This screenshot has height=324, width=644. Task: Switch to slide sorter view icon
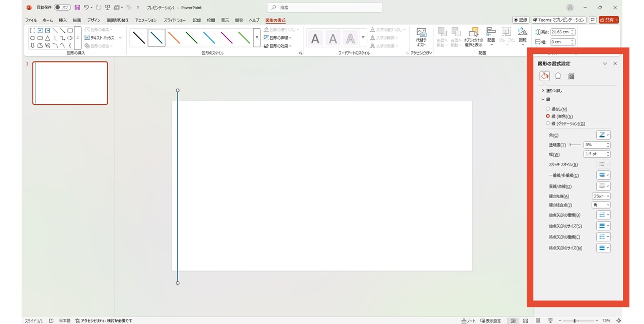[x=526, y=320]
